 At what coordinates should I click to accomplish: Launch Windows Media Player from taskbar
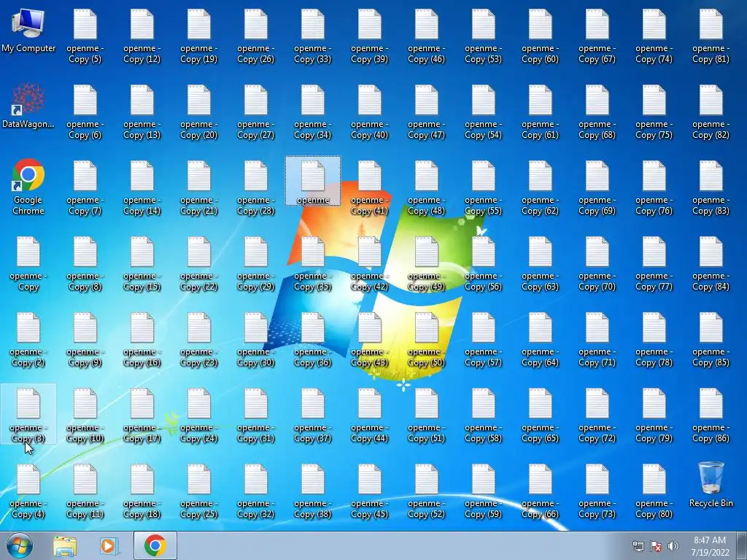109,545
